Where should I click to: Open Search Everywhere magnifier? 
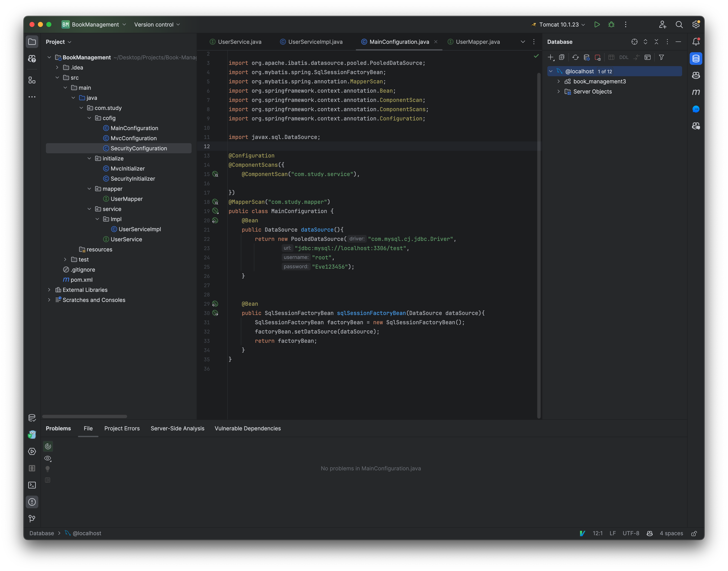[x=679, y=24]
